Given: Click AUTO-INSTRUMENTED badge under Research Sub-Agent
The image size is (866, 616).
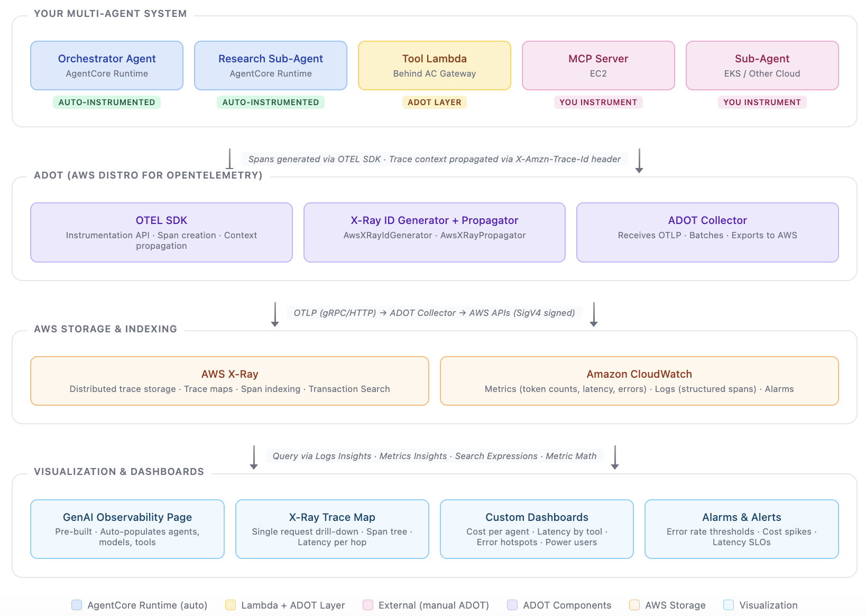Looking at the screenshot, I should pos(271,102).
